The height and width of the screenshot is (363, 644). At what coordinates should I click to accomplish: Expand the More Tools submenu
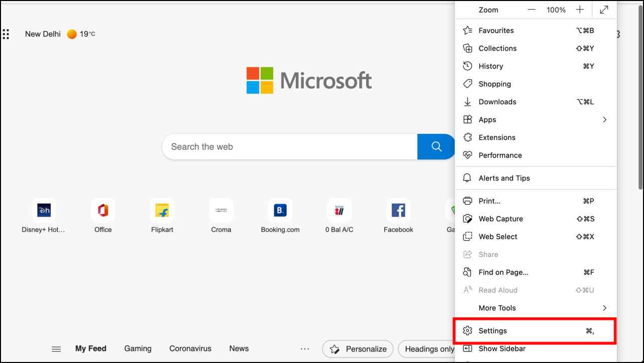click(536, 308)
